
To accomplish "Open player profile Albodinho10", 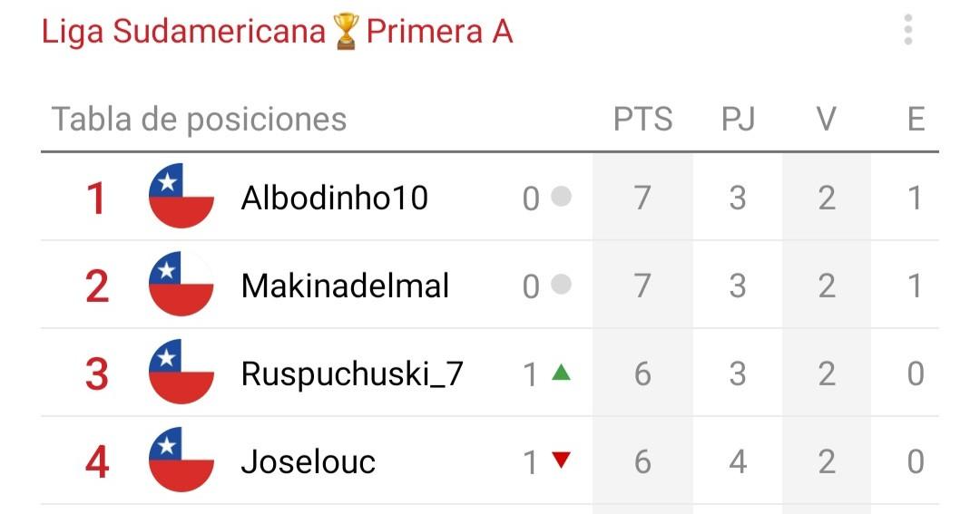I will (x=334, y=198).
